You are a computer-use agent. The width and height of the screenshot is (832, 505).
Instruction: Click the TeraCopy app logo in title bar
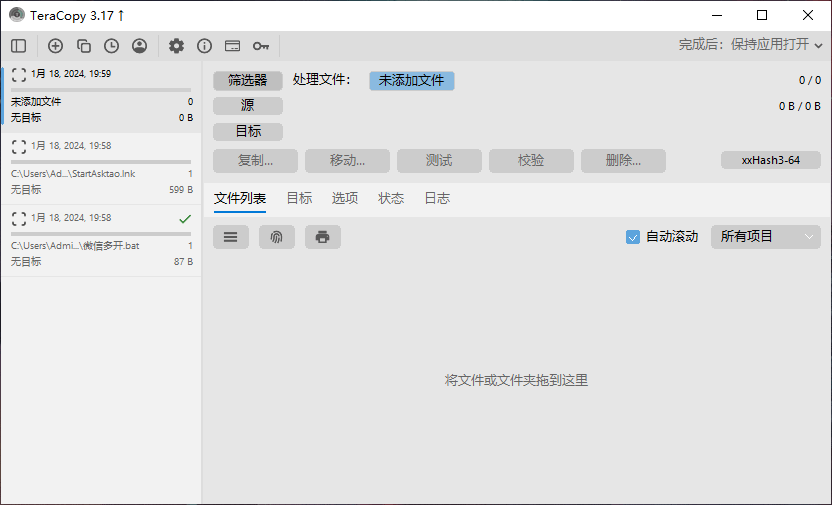pos(17,15)
